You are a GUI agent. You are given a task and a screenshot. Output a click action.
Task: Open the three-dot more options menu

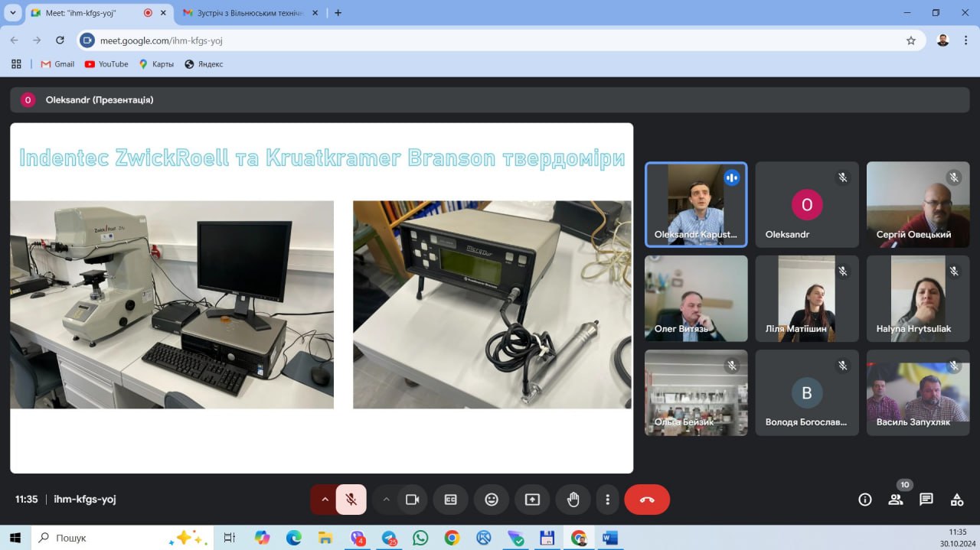[x=607, y=500]
